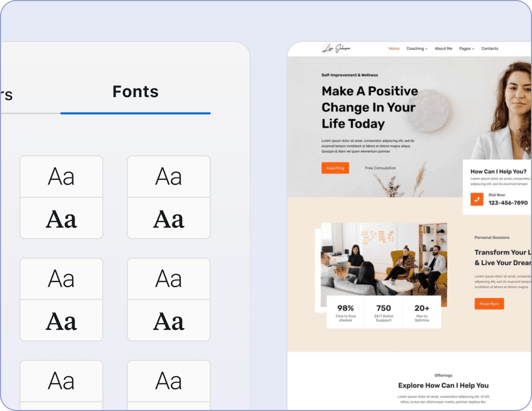The width and height of the screenshot is (532, 411).
Task: Open the Contacts page link
Action: [490, 49]
